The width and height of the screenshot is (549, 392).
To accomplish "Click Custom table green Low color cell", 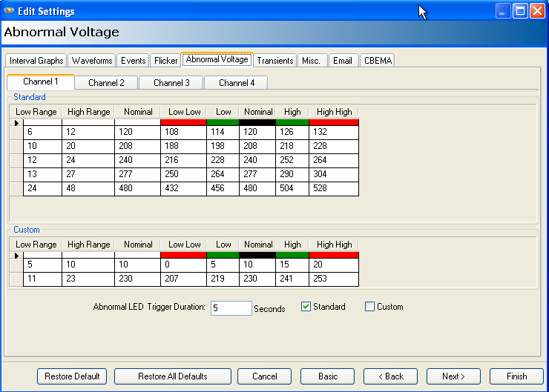I will tap(223, 255).
